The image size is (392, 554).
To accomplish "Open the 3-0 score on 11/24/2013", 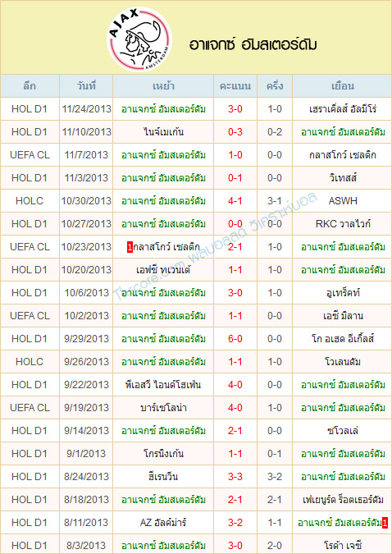I will (235, 109).
